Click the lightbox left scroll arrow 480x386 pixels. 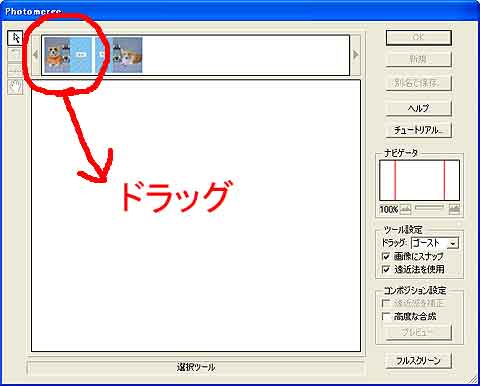(36, 54)
